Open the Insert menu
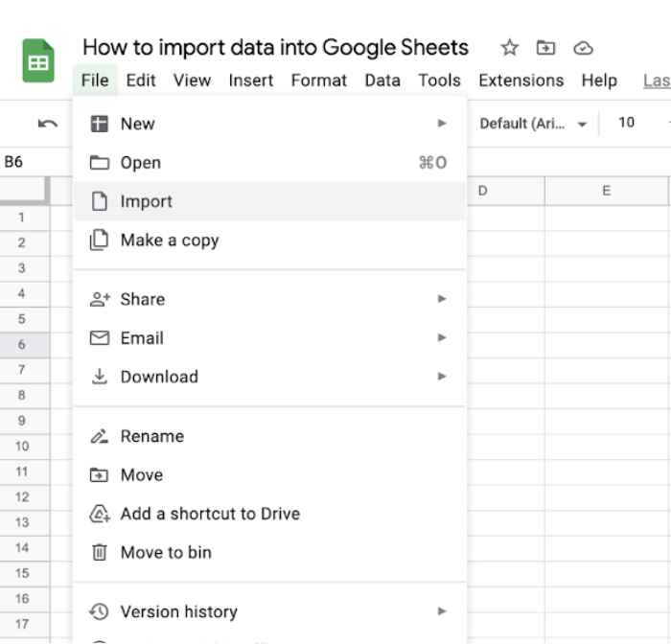 coord(251,80)
